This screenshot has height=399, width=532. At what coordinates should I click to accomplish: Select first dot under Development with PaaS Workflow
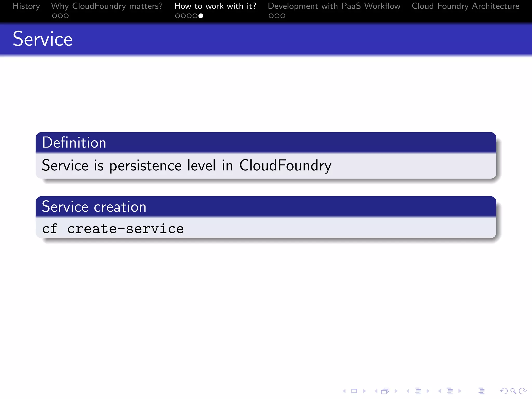coord(271,16)
